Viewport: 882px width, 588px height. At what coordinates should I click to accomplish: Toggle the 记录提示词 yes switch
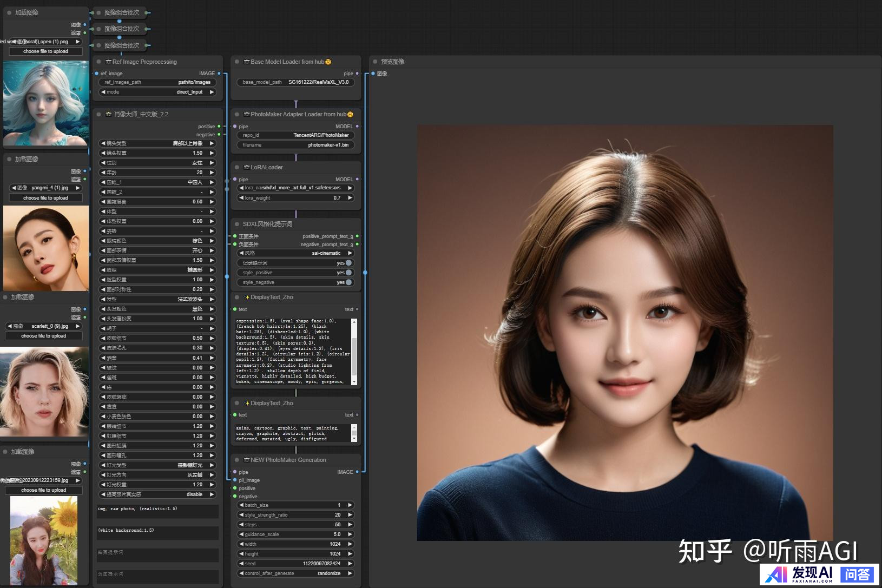click(x=348, y=263)
